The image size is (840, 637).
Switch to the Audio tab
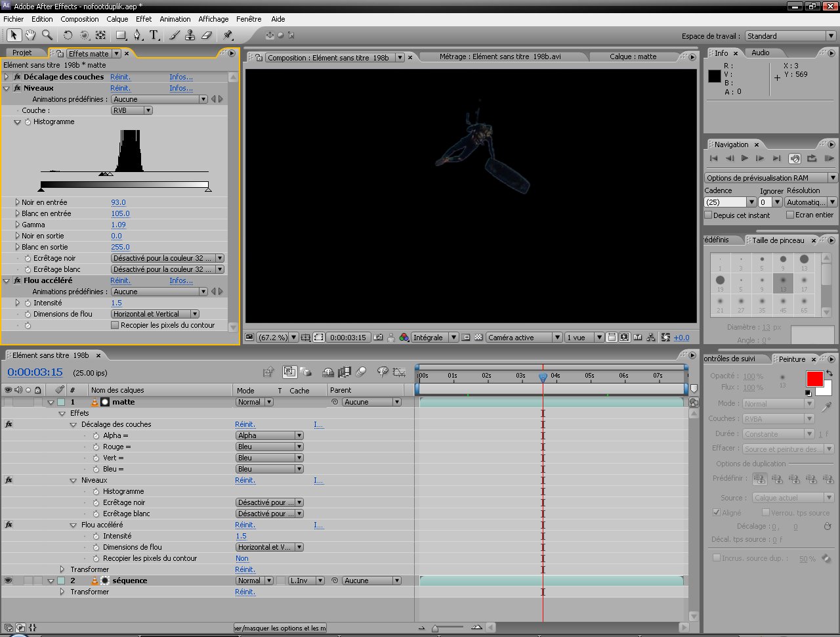point(761,53)
